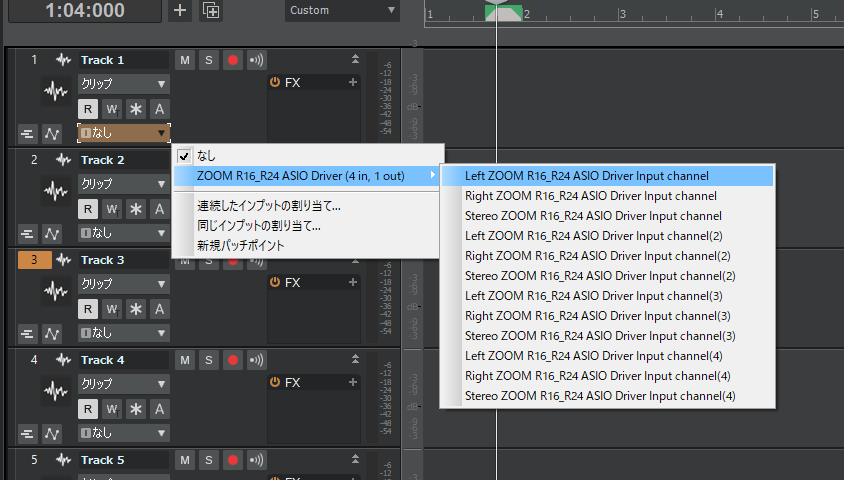Open Track 1 automation lanes icon

click(x=52, y=133)
